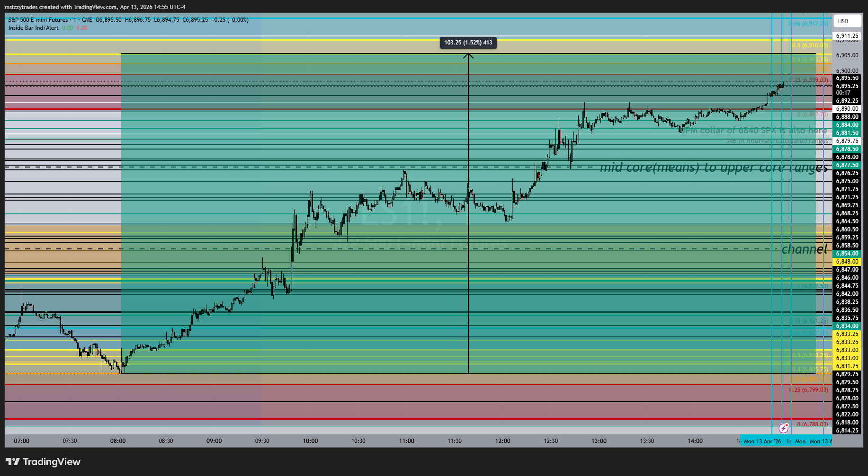Screen dimensions: 868x476
Task: Click the 6,860.50 price label
Action: click(847, 229)
